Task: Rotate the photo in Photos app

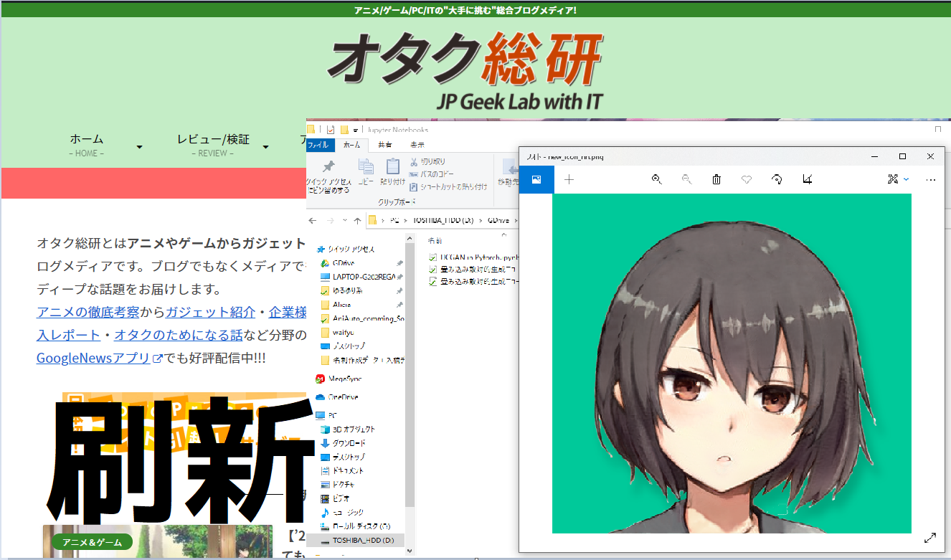Action: (777, 179)
